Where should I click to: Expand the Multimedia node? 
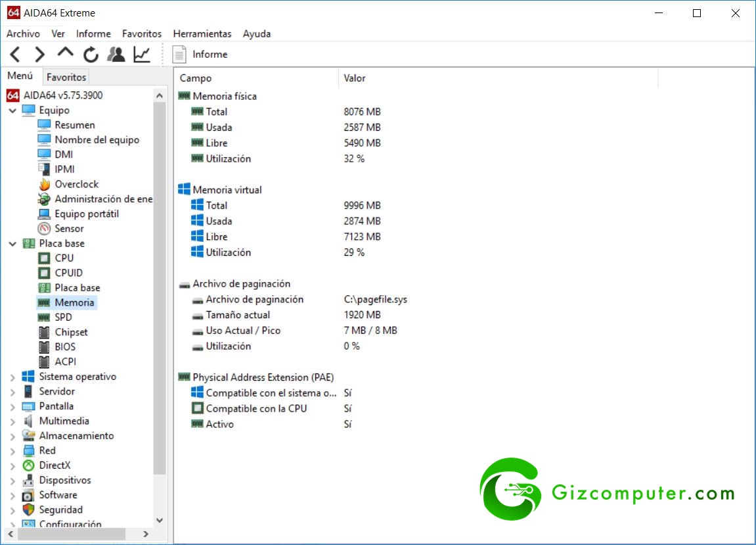12,421
